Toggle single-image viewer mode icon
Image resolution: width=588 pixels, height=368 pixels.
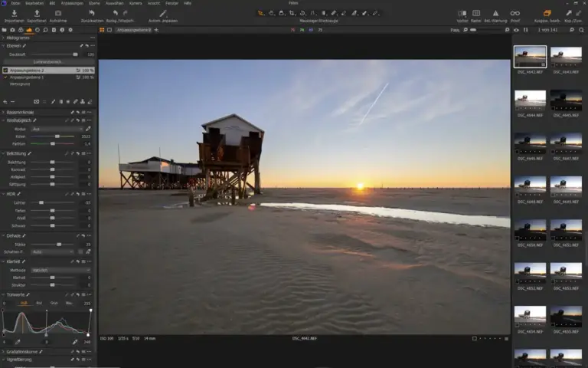109,30
